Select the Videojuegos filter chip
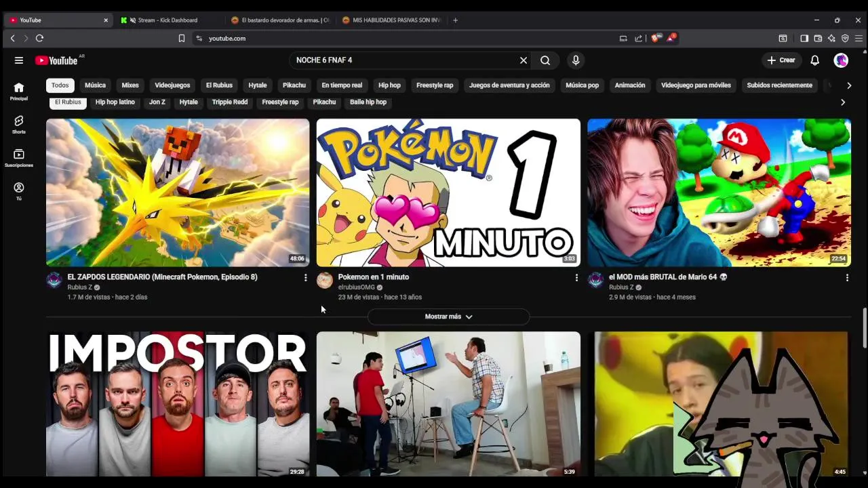The image size is (868, 488). (172, 85)
